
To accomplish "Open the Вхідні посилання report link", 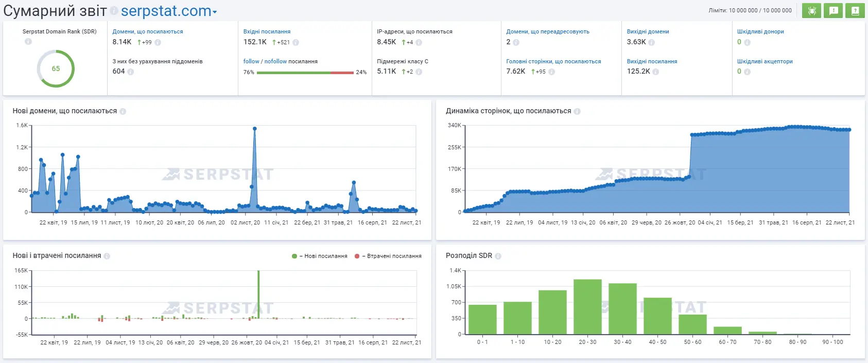I will tap(267, 31).
